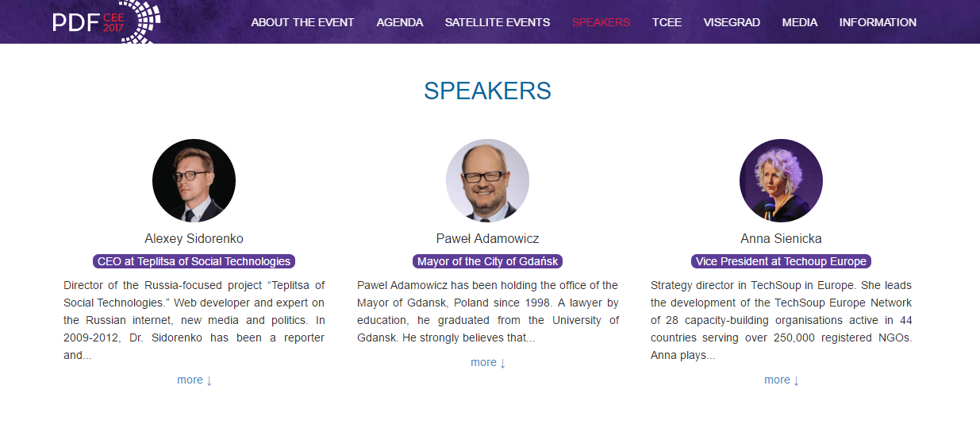Open Satellite Events in navigation
The height and width of the screenshot is (432, 980).
(498, 22)
